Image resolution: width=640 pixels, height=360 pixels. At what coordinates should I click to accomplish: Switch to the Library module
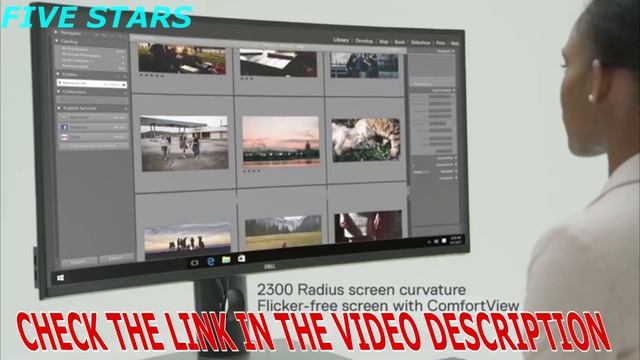tap(341, 40)
